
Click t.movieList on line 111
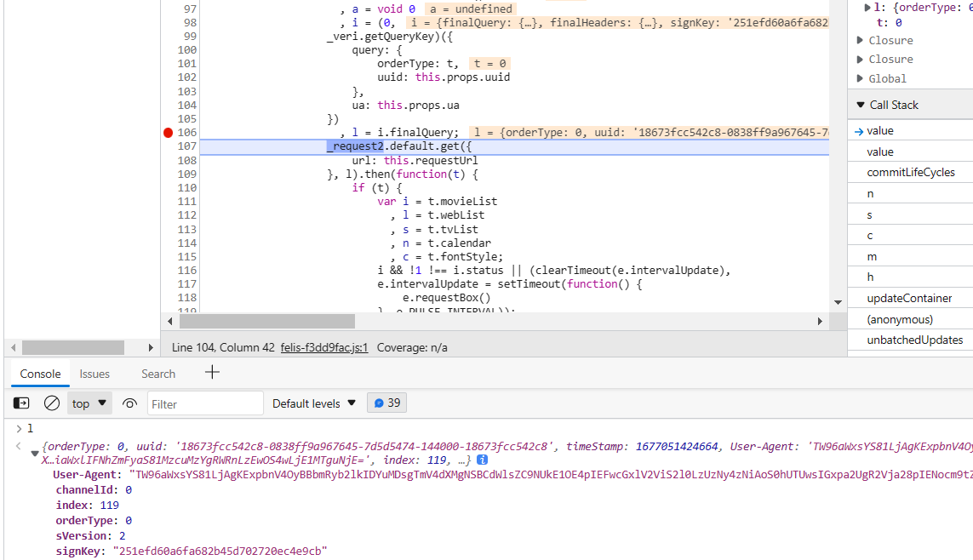tap(462, 202)
